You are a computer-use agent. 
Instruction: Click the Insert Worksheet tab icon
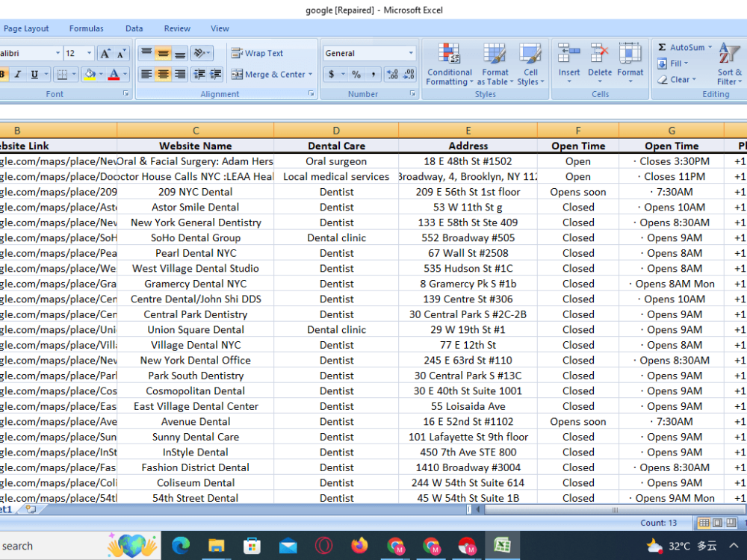click(31, 509)
